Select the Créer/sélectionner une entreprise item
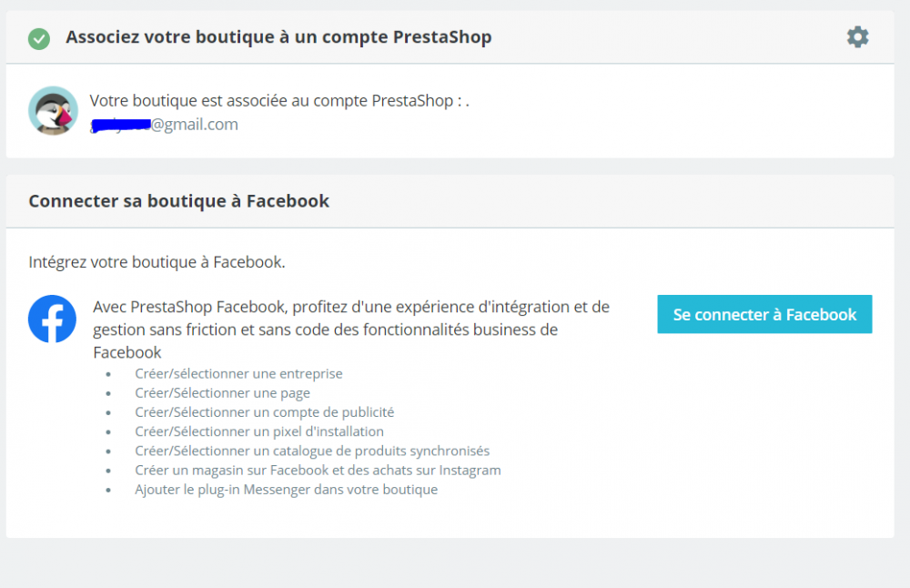910x588 pixels. [238, 373]
